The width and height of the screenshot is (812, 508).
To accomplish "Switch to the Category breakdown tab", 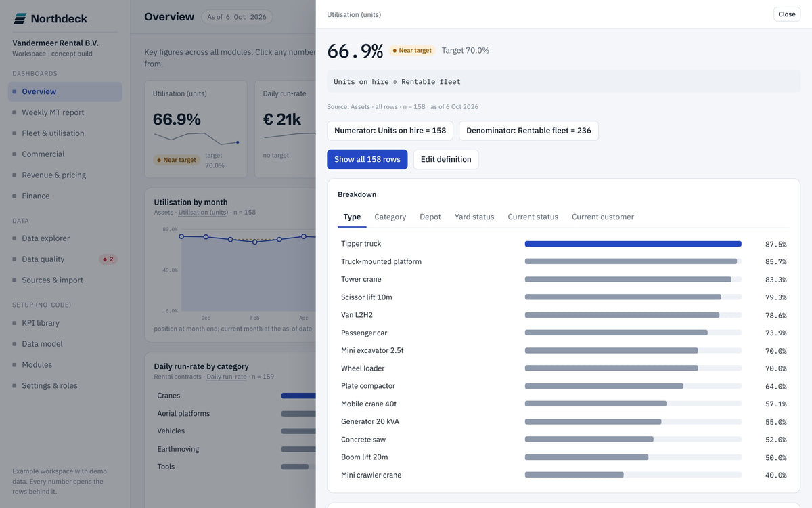I will pos(390,217).
